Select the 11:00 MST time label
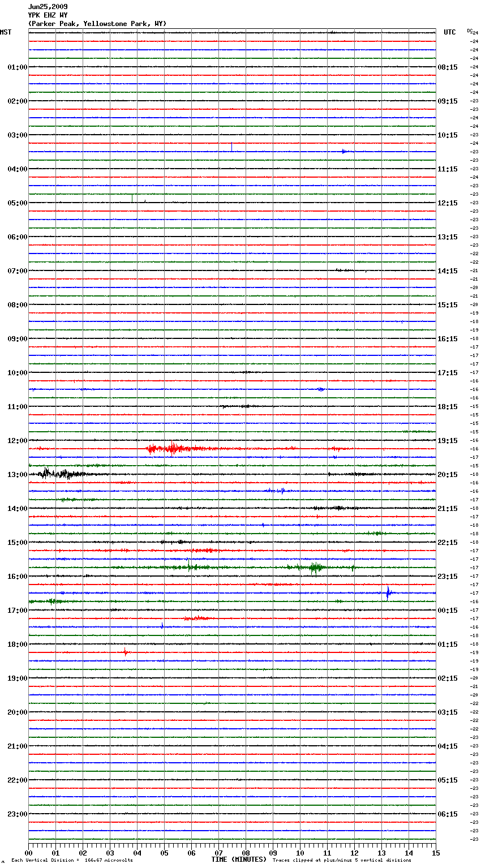Screen dimensions: 481x868 [x=18, y=407]
